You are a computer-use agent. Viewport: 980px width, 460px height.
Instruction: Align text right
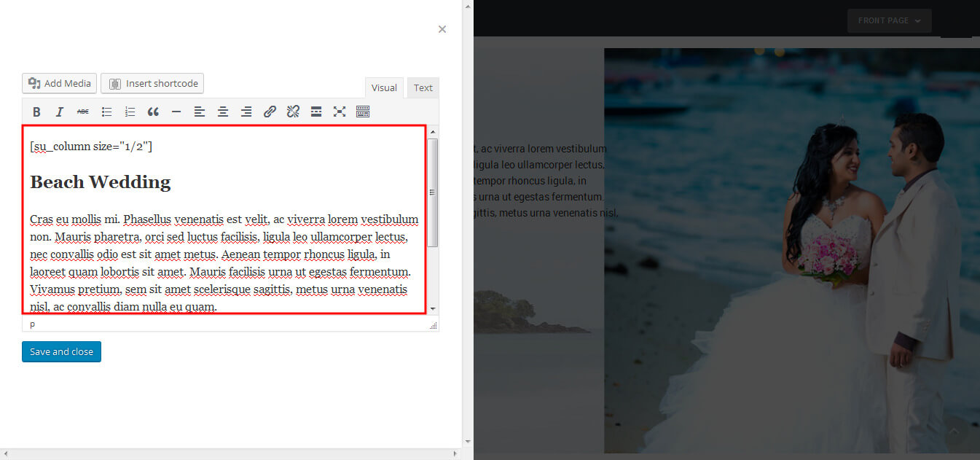pyautogui.click(x=246, y=112)
